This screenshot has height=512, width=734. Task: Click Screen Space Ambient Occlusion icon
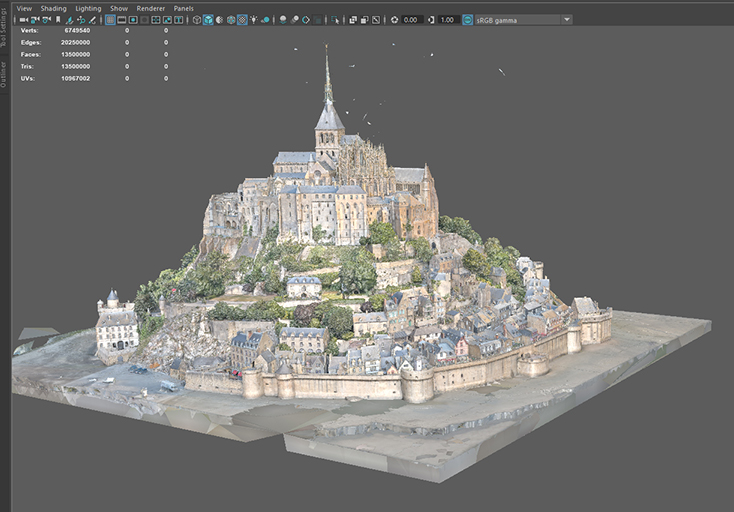click(283, 20)
